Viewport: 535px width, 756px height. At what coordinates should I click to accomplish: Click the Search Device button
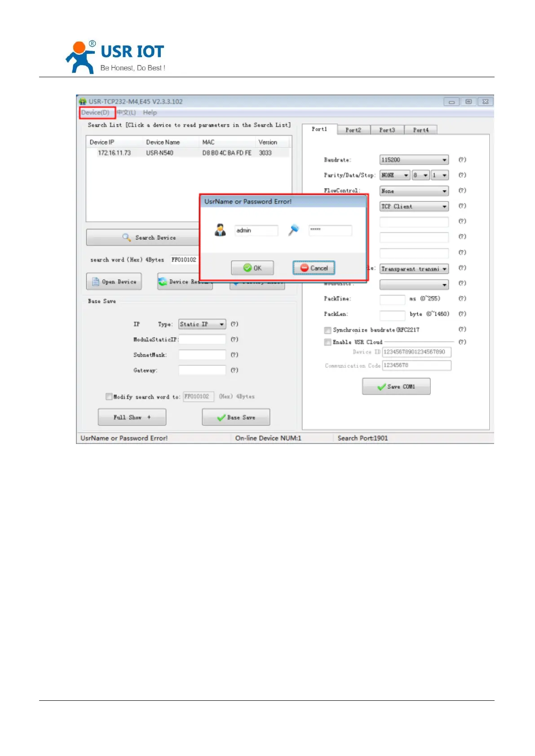(x=143, y=237)
